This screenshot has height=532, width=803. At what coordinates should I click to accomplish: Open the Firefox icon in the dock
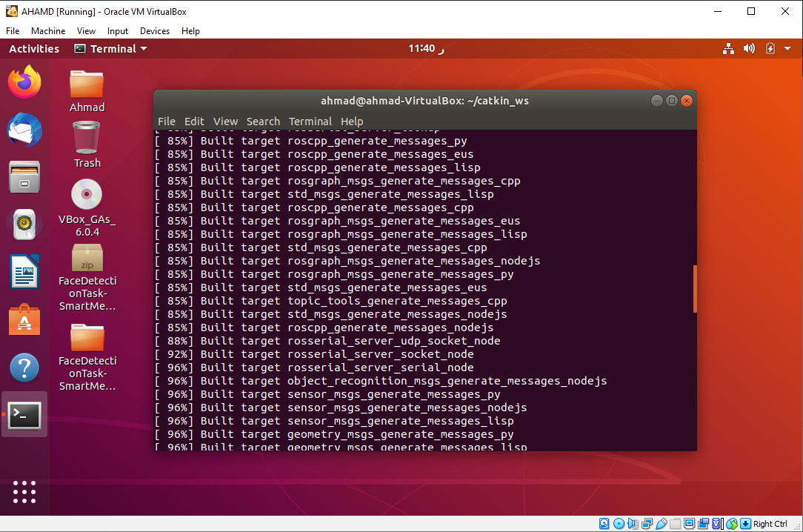24,82
